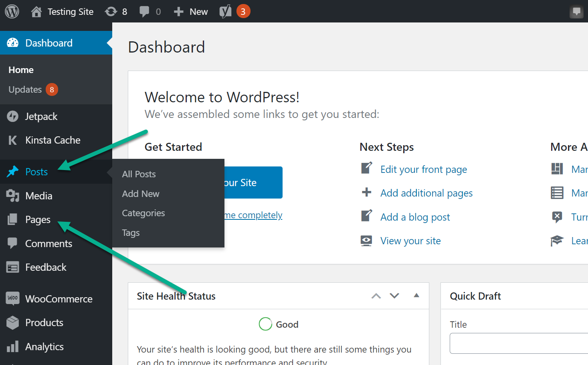
Task: Open the comments bubble icon in admin bar
Action: [144, 12]
